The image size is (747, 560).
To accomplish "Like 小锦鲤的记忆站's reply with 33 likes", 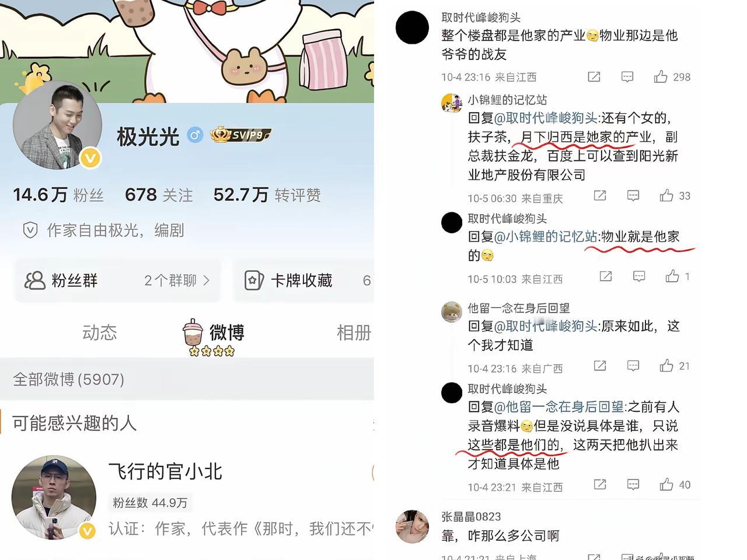I will click(x=666, y=195).
